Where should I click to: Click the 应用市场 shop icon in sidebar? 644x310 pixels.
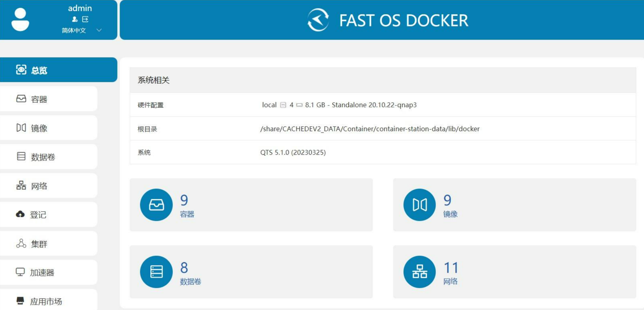click(20, 301)
